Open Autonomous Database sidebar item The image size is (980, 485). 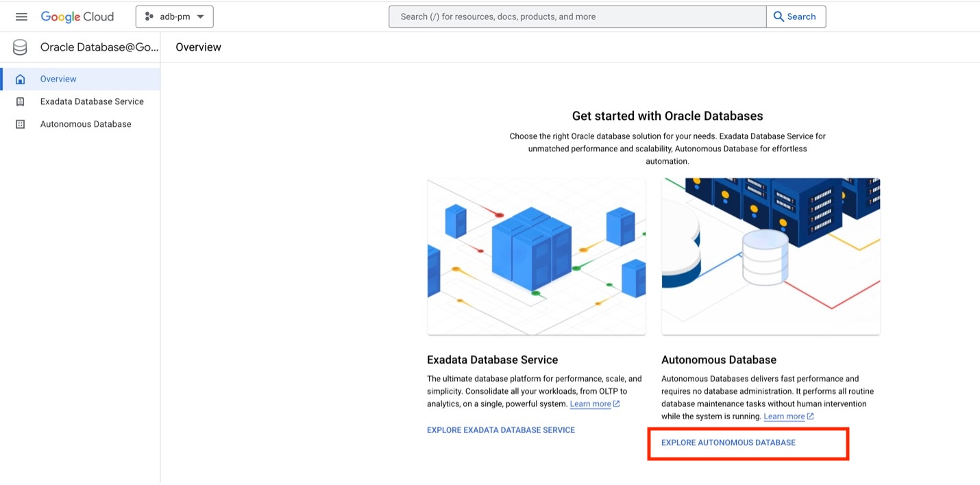(x=80, y=124)
